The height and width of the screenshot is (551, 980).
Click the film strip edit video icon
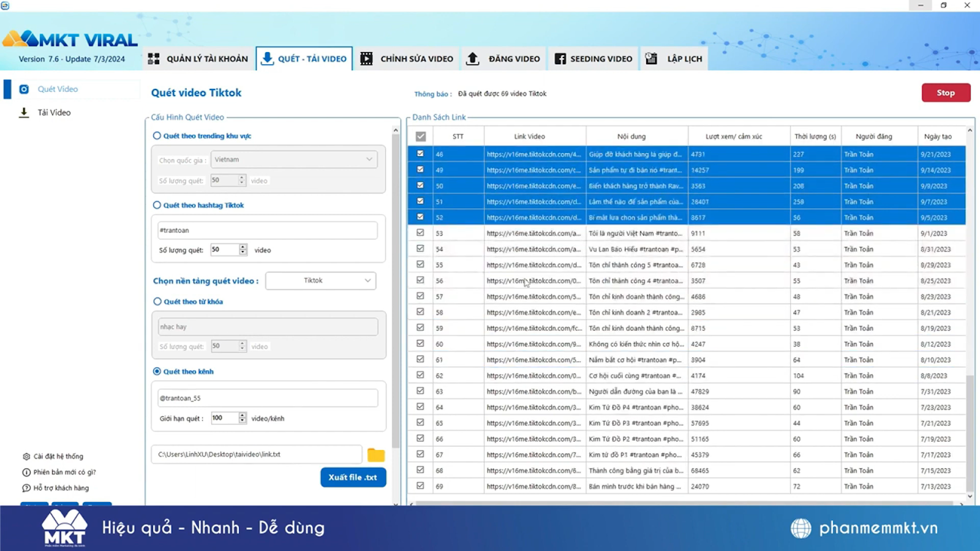366,59
